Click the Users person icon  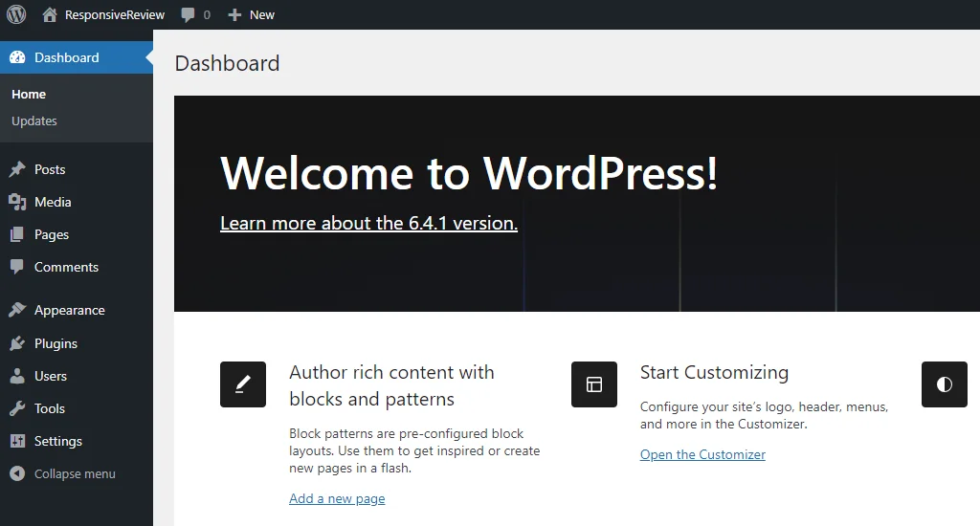pos(17,376)
